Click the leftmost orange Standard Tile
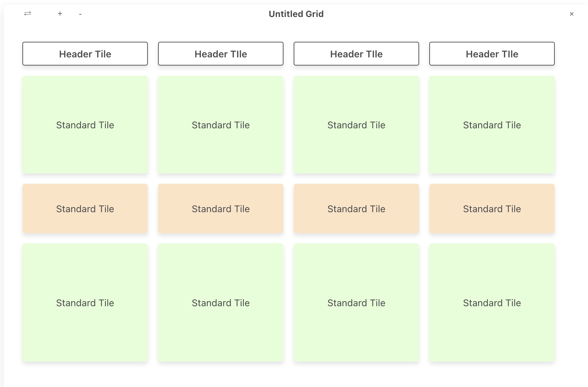 tap(85, 209)
